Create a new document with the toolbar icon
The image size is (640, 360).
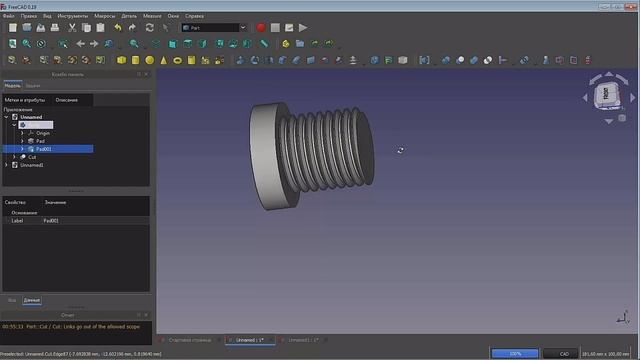click(x=13, y=28)
